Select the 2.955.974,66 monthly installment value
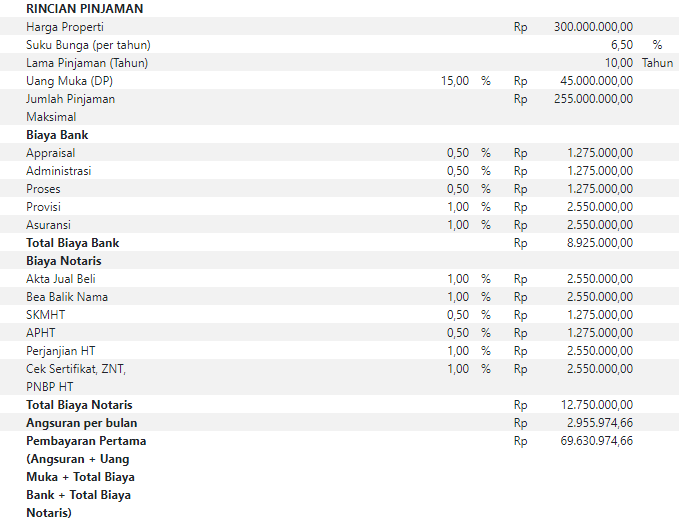 pos(599,423)
